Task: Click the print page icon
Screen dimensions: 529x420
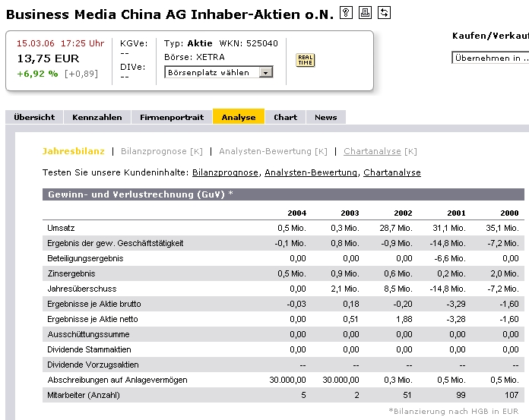Action: 365,12
